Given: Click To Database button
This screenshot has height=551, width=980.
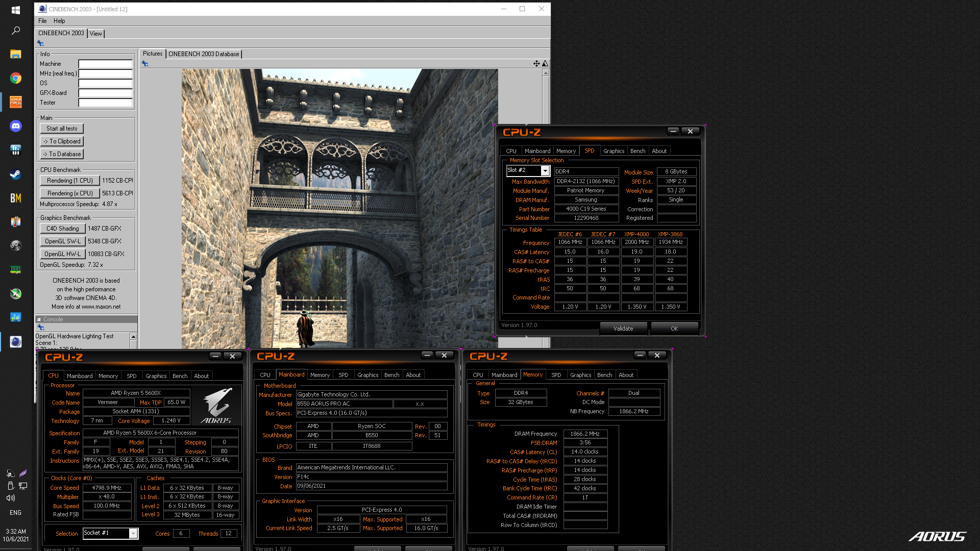Looking at the screenshot, I should pos(62,154).
